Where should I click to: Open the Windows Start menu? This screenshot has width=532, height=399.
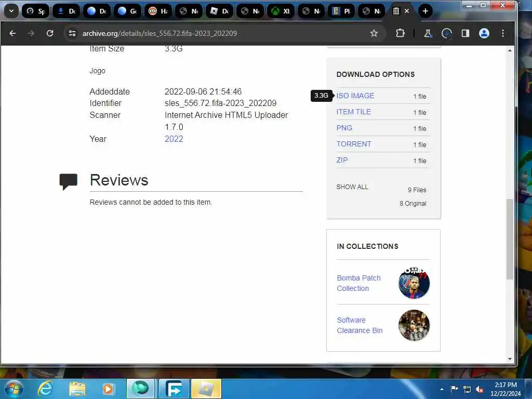[x=14, y=389]
